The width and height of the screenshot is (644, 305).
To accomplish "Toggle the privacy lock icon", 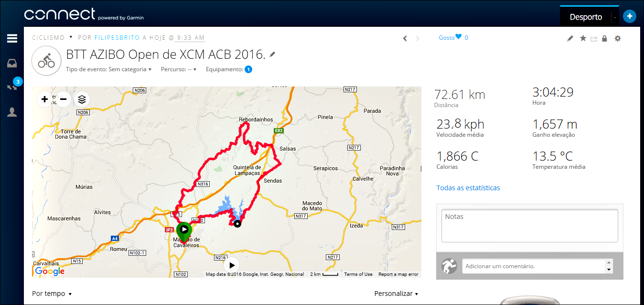I will pyautogui.click(x=604, y=38).
